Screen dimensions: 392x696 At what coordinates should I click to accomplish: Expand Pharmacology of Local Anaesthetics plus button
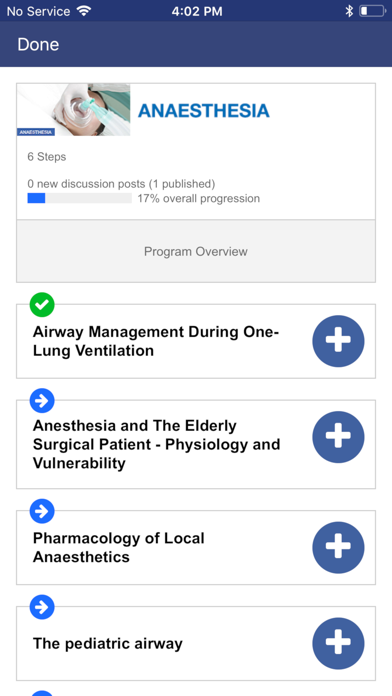pos(338,547)
